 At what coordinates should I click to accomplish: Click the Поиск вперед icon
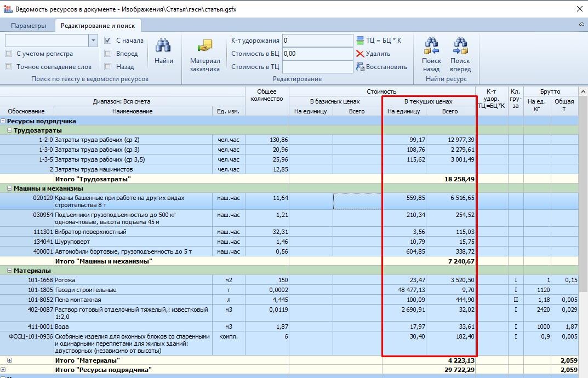click(460, 46)
